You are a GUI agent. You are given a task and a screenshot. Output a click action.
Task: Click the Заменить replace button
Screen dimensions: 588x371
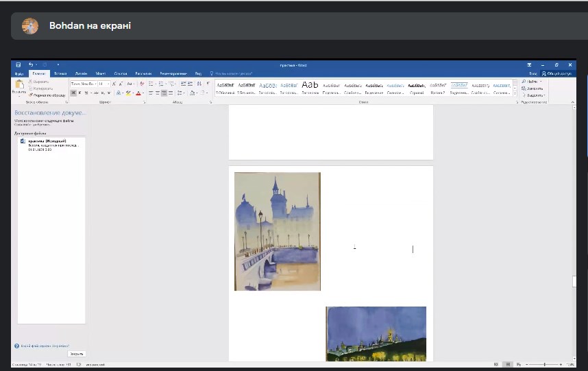tap(532, 88)
